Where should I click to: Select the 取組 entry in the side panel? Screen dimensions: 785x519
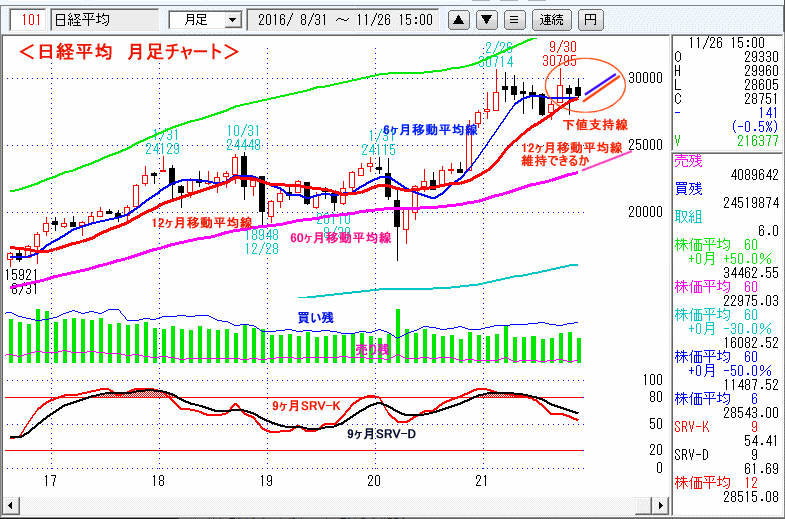tap(689, 216)
